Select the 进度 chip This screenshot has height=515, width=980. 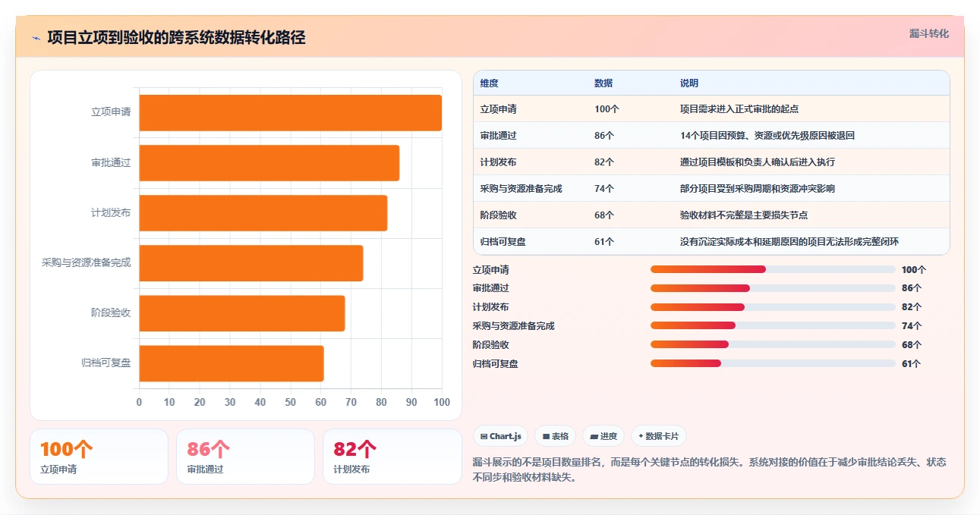pyautogui.click(x=603, y=436)
